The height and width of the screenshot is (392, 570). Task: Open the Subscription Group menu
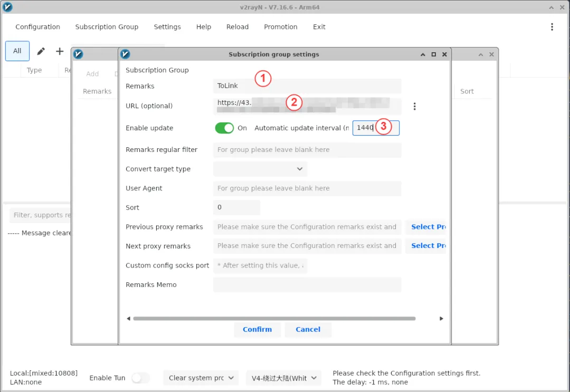click(x=107, y=27)
